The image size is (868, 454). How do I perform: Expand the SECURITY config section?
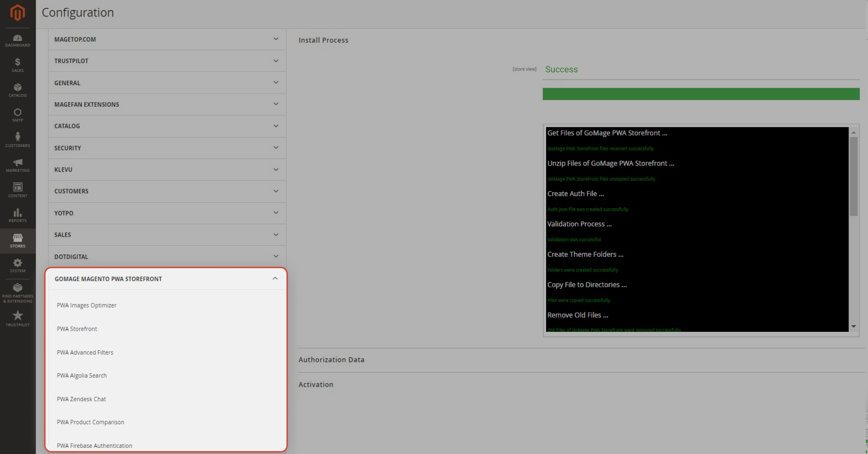click(167, 148)
